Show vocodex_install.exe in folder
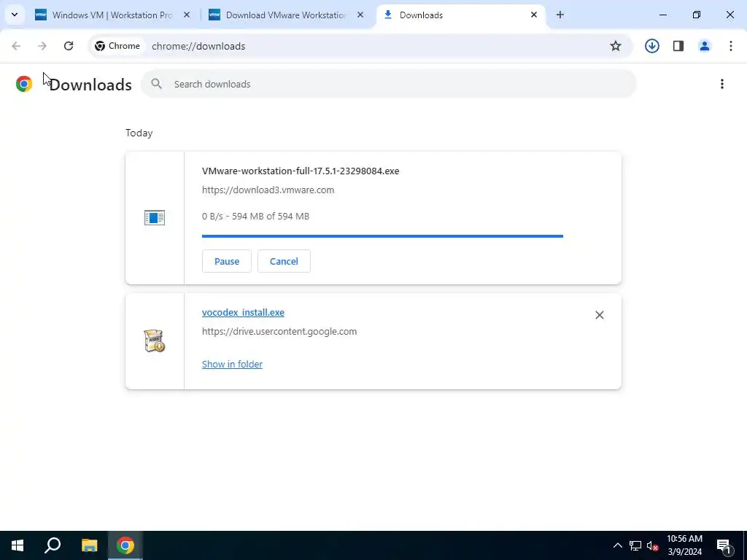This screenshot has width=747, height=560. coord(232,364)
